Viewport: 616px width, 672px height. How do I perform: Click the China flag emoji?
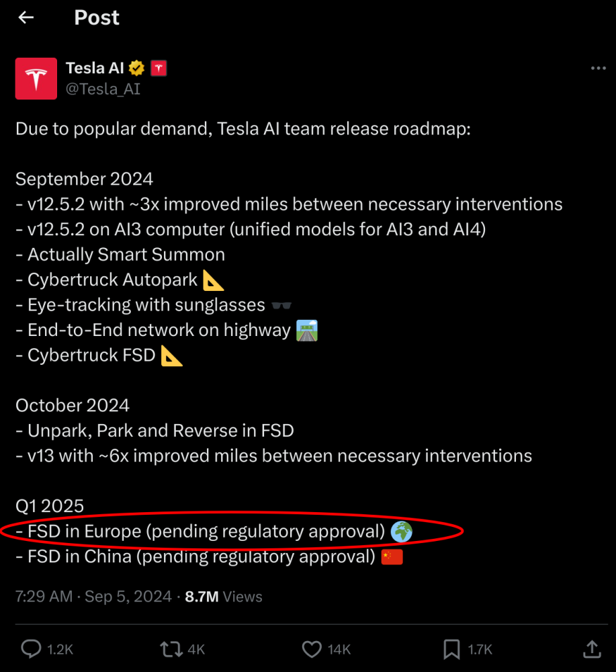(x=392, y=556)
